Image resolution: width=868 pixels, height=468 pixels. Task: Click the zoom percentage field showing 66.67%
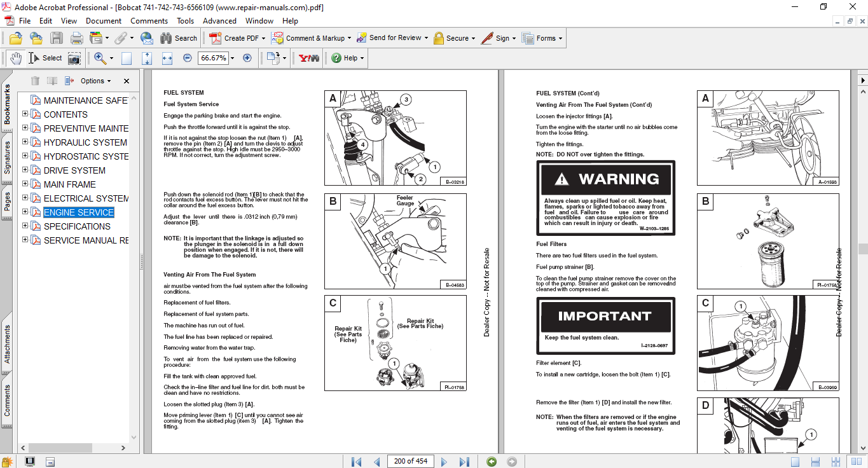[x=213, y=58]
